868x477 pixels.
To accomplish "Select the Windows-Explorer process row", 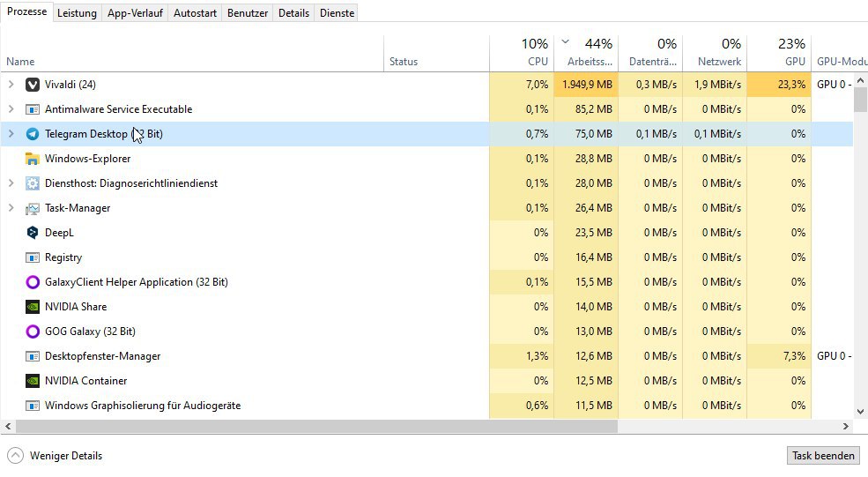I will [x=427, y=159].
